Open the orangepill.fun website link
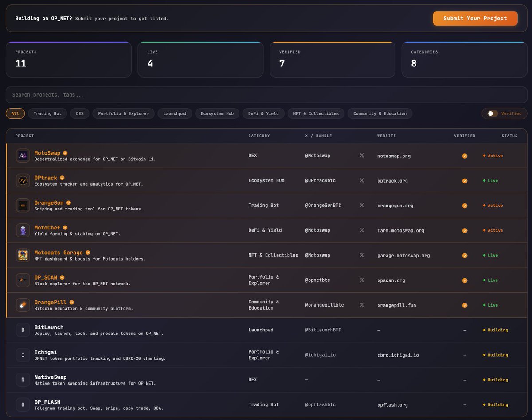This screenshot has height=420, width=532. click(x=397, y=305)
